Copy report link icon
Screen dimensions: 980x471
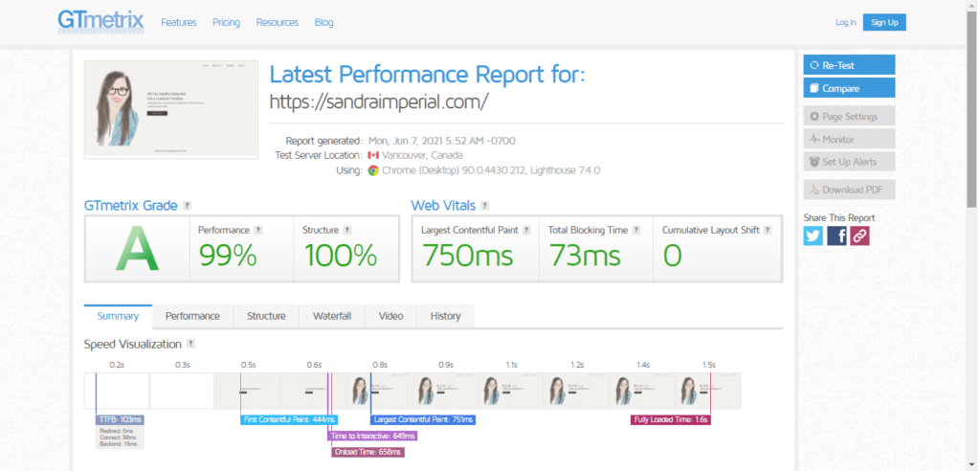point(859,235)
